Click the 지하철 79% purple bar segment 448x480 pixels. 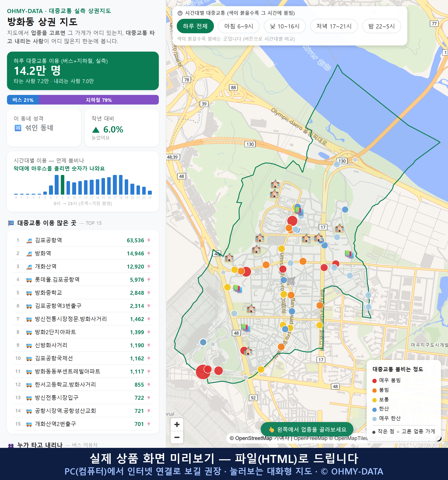pos(99,100)
